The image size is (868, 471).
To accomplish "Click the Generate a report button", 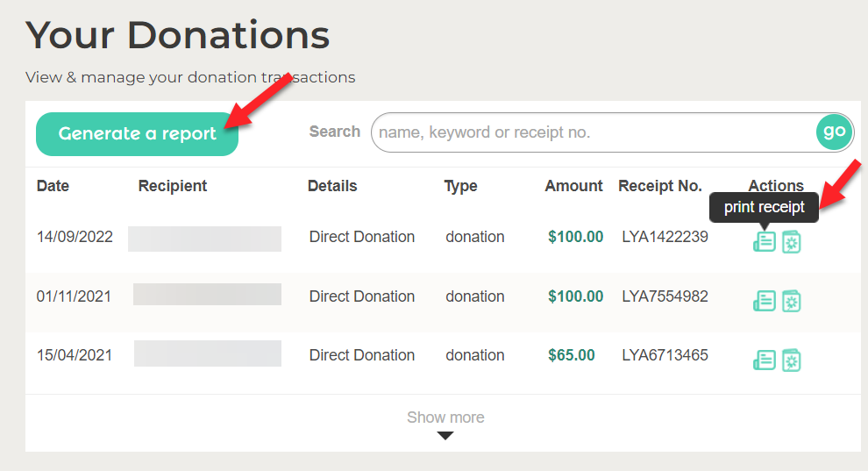I will point(138,134).
